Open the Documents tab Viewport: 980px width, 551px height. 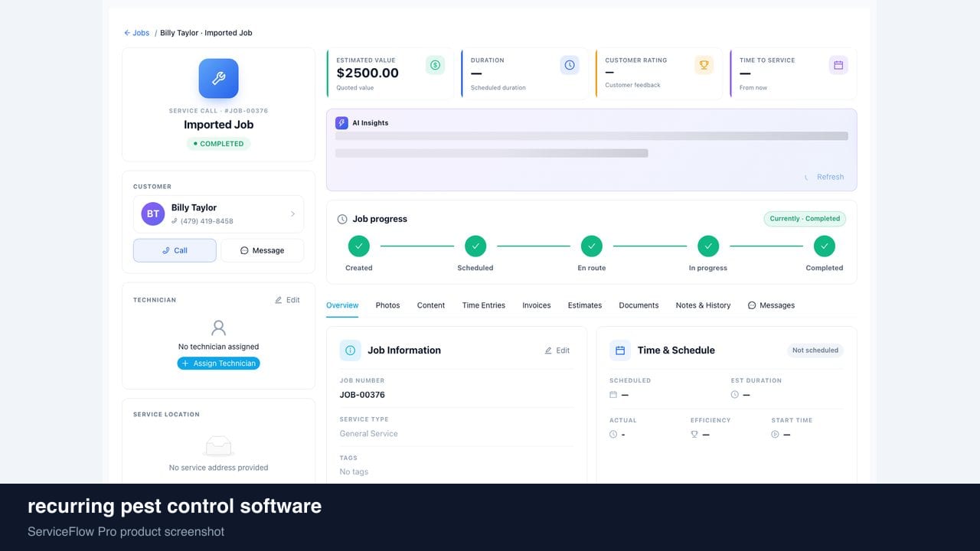[639, 305]
